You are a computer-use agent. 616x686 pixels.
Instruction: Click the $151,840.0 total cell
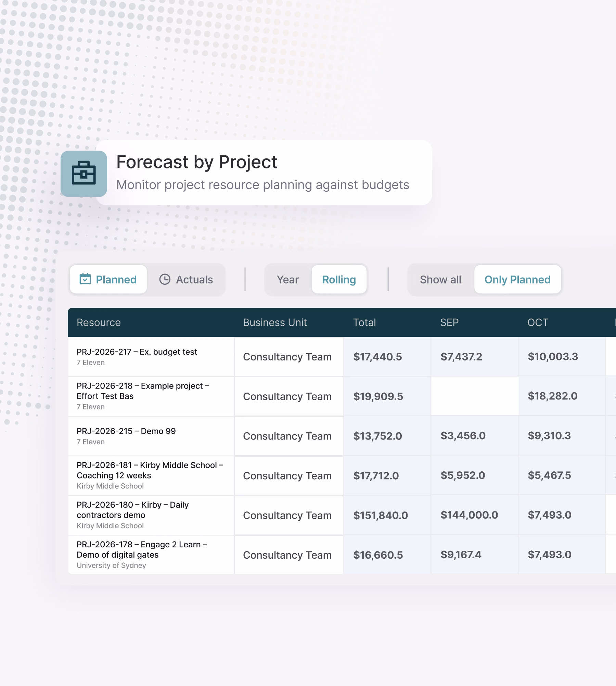[387, 515]
